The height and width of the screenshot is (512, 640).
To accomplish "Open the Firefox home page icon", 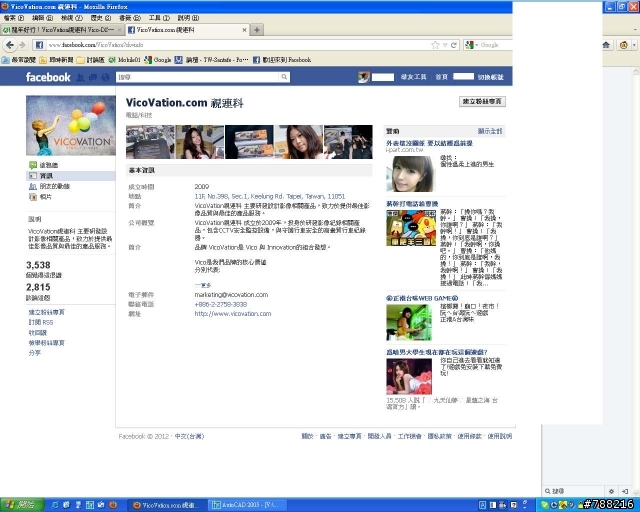I will pos(606,45).
